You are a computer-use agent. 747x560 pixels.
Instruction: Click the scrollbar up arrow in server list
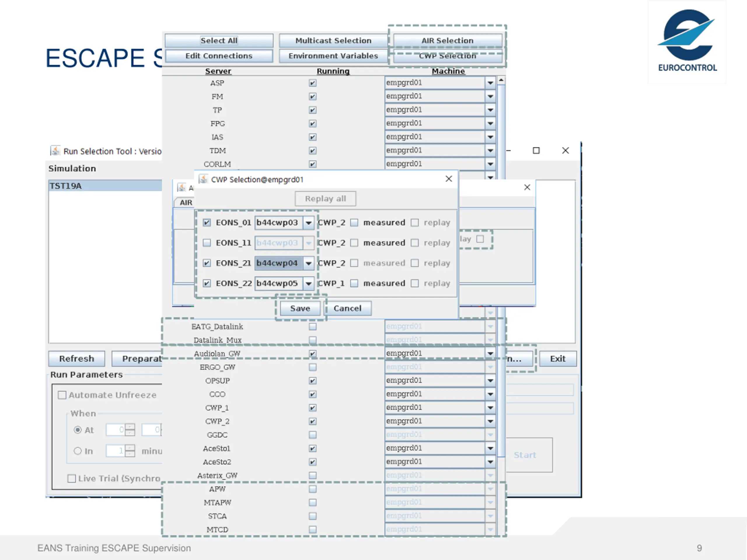501,80
